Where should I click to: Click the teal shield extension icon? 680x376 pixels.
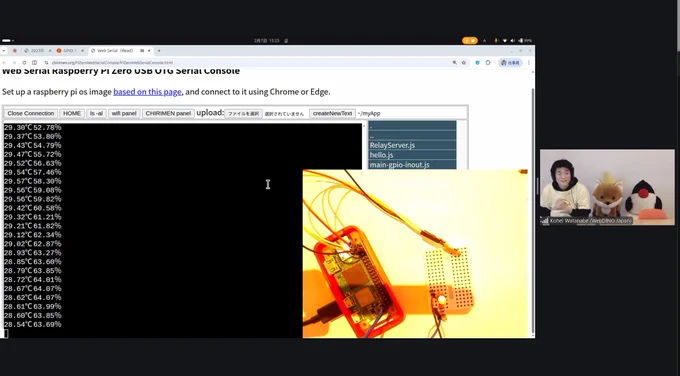[x=477, y=62]
